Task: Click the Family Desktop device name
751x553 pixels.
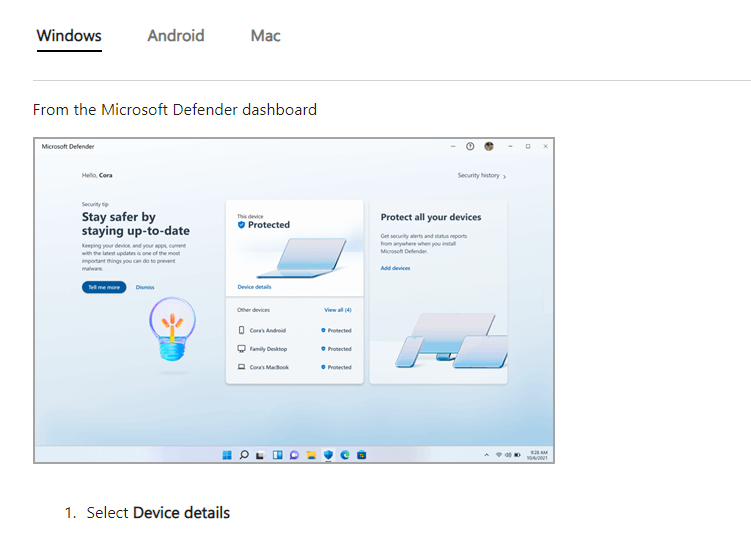Action: click(x=268, y=349)
